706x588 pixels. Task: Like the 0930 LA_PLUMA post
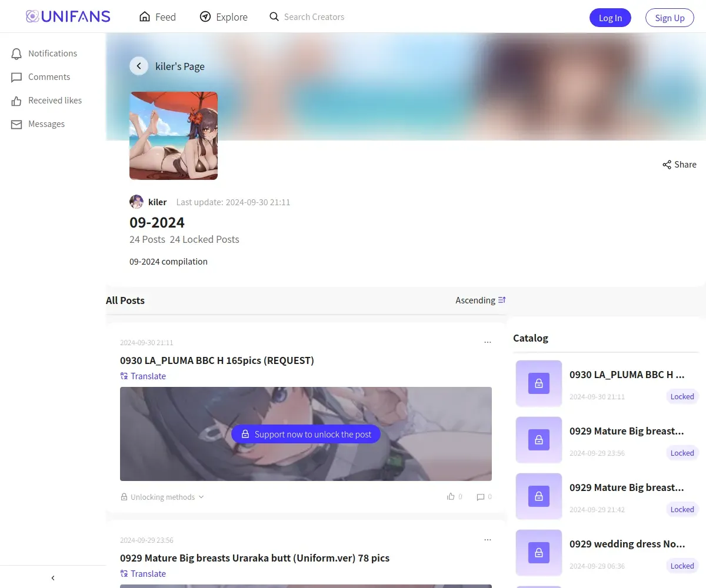coord(455,497)
